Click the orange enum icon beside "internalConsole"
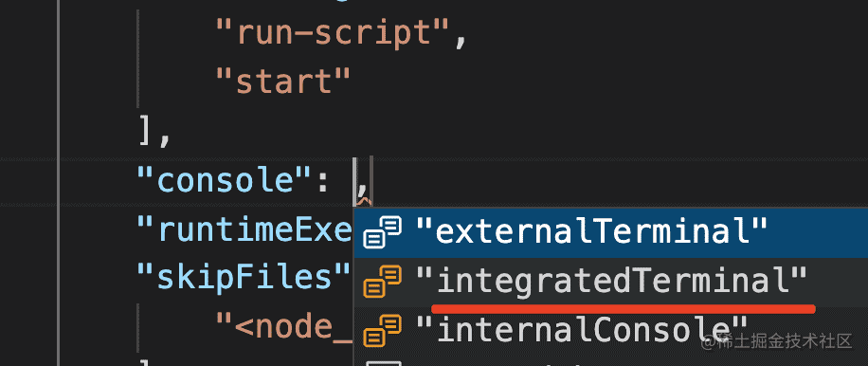This screenshot has width=868, height=366. (382, 330)
